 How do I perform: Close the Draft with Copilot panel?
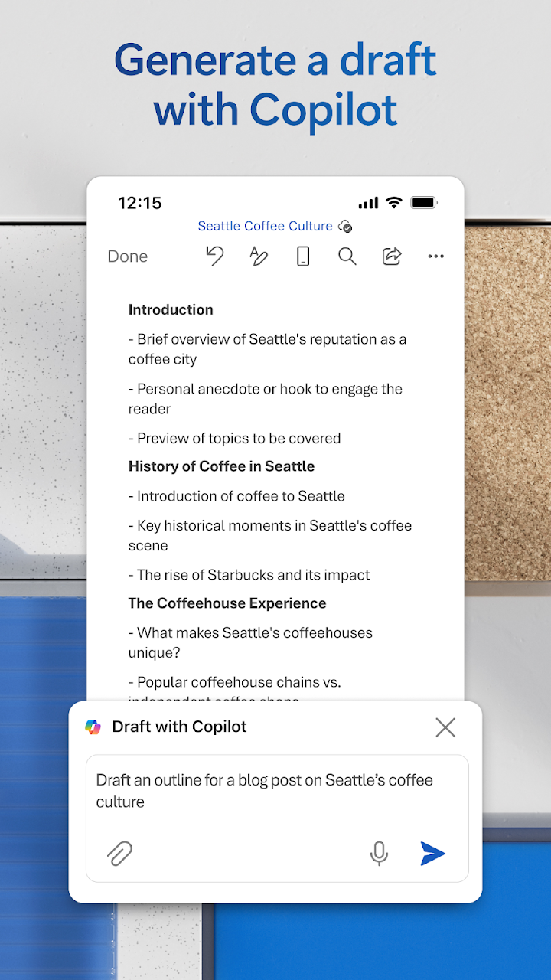tap(445, 727)
